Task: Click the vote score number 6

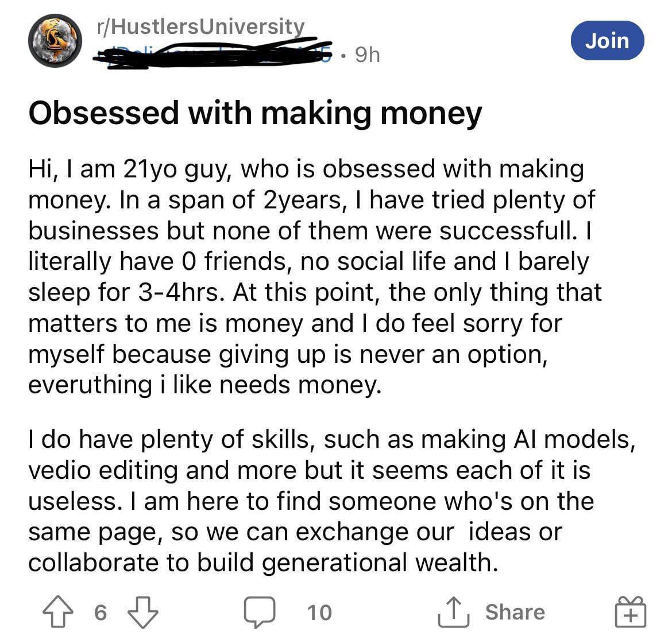Action: 100,613
